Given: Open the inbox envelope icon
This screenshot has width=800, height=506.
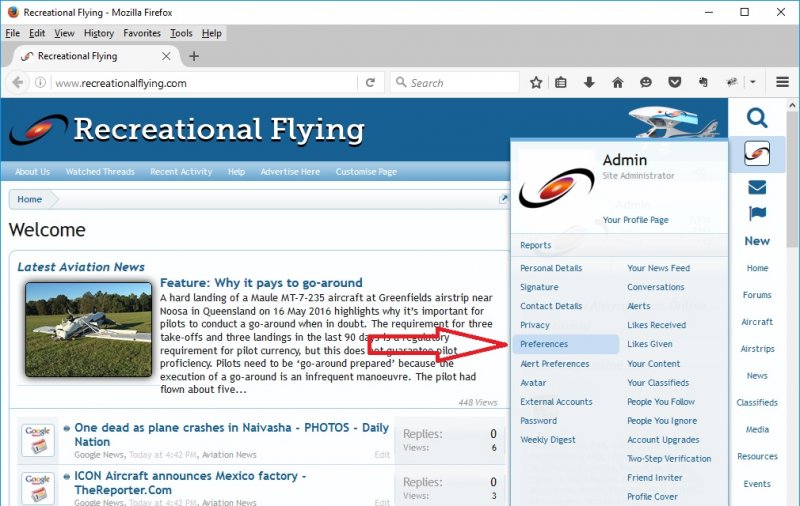Looking at the screenshot, I should (x=757, y=187).
